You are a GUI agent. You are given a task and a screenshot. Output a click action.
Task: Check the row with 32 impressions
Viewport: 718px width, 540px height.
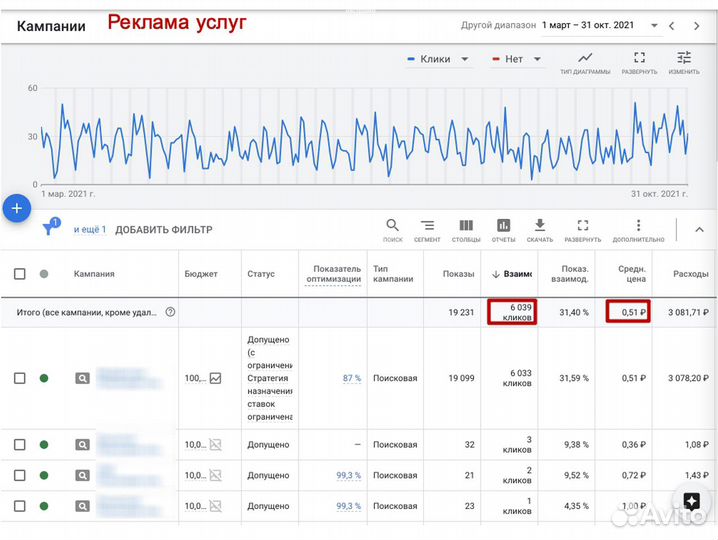tap(20, 444)
